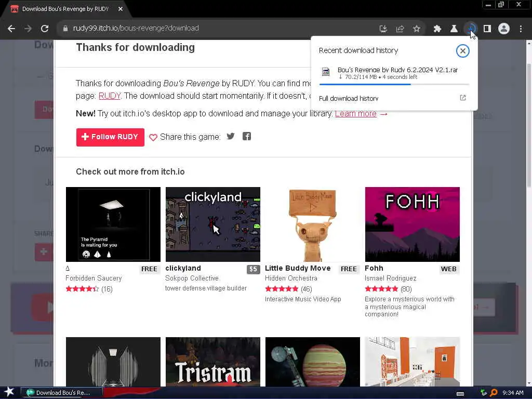Open the RUDY profile link
Image resolution: width=532 pixels, height=399 pixels.
pyautogui.click(x=109, y=96)
